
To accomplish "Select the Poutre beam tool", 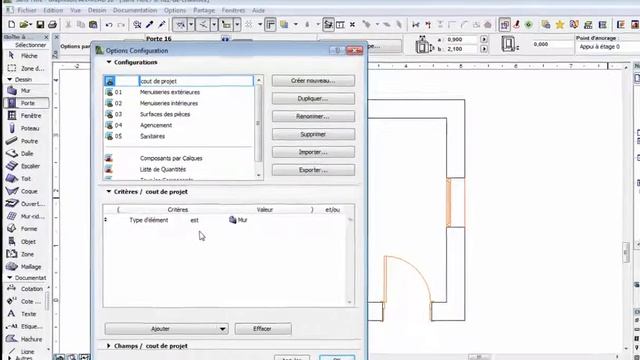I will [x=24, y=141].
